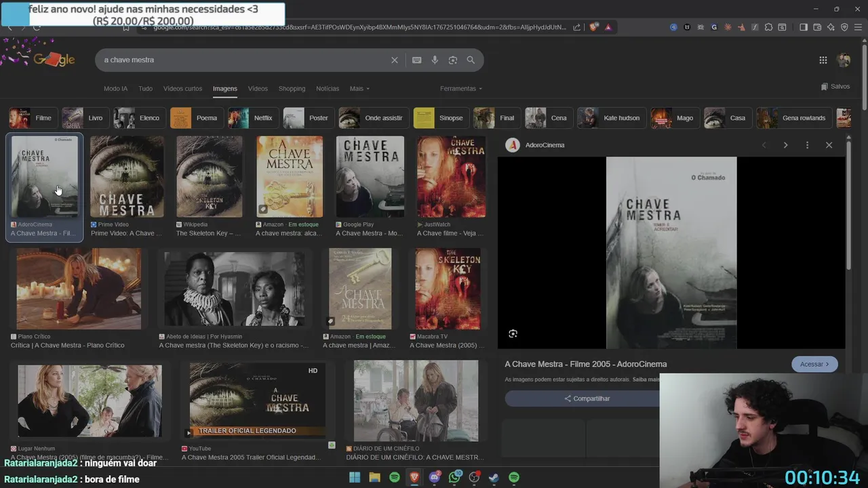Click the Acessar visit button
This screenshot has height=488, width=868.
pos(814,364)
